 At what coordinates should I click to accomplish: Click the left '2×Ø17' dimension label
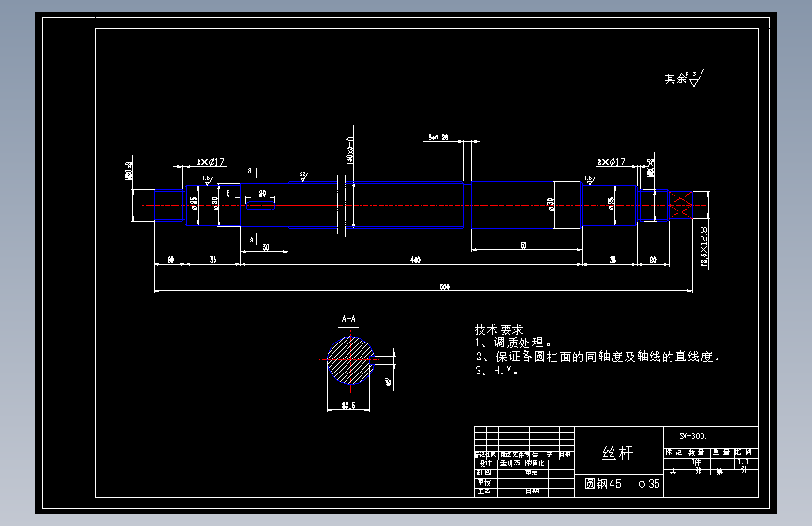click(x=211, y=162)
